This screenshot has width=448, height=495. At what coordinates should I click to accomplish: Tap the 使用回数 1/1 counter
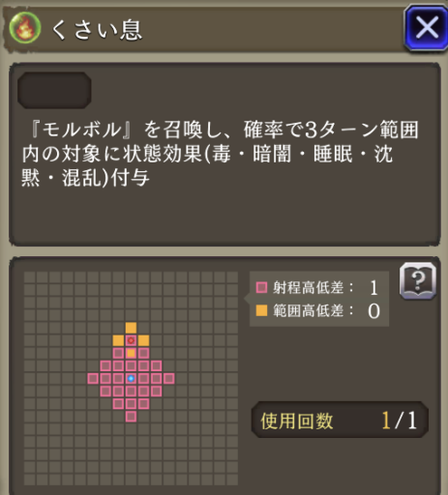tap(340, 420)
